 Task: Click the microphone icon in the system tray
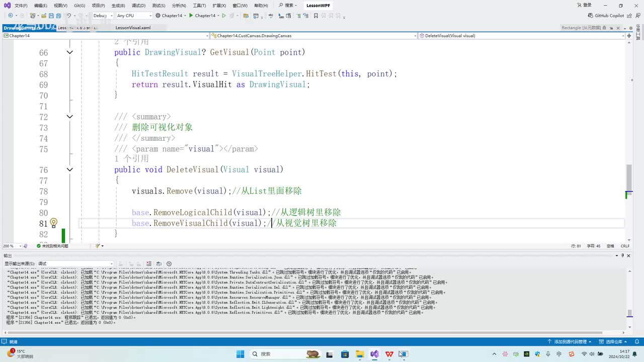coord(548,354)
